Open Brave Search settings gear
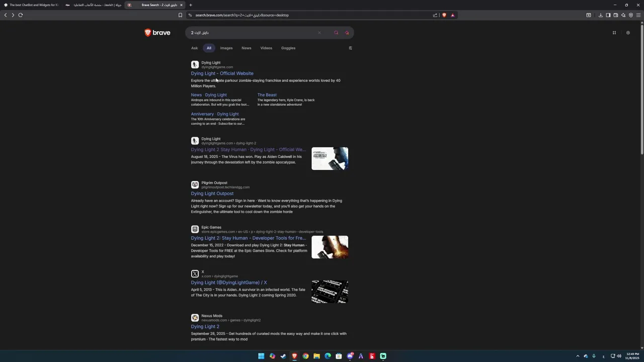This screenshot has width=644, height=362. pos(628,33)
